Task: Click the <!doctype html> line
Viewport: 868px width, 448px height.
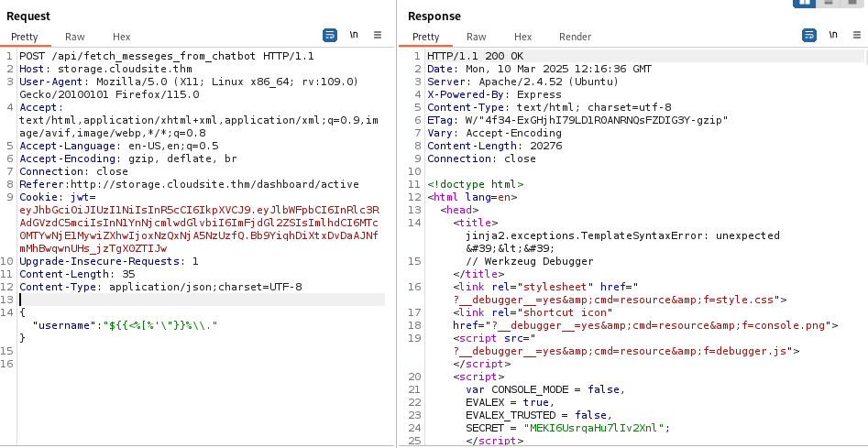Action: 475,184
